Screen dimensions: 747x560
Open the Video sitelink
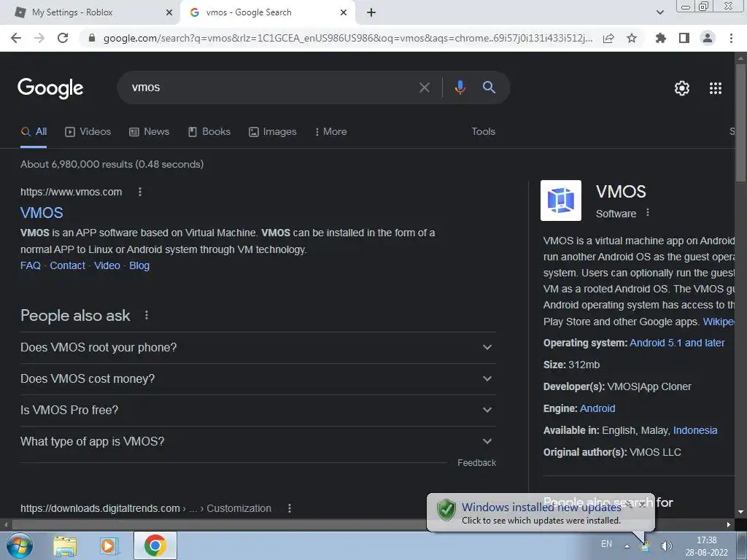click(107, 265)
